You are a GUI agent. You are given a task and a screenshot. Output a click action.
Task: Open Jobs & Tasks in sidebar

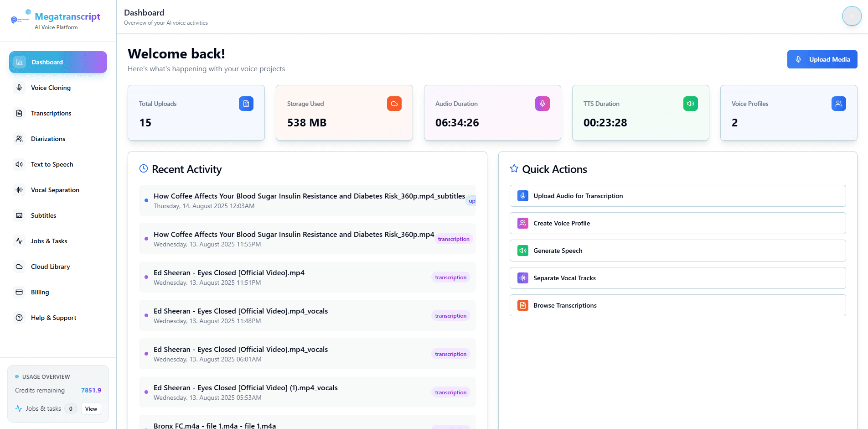[x=49, y=241]
